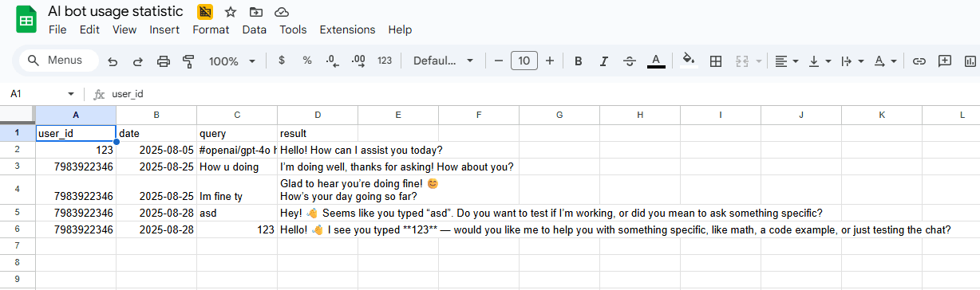Add a comment via comment icon
Image resolution: width=980 pixels, height=290 pixels.
click(945, 61)
